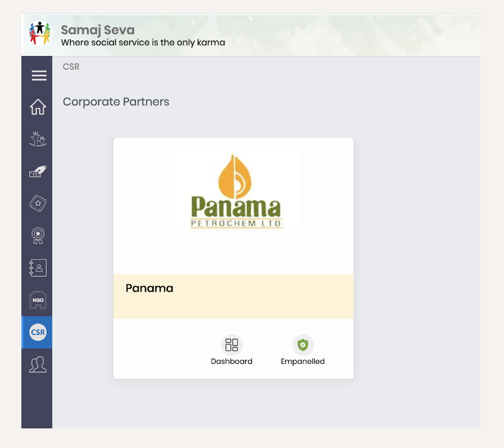Viewport: 504px width, 448px height.
Task: Open the contact book sidebar icon
Action: click(x=38, y=268)
